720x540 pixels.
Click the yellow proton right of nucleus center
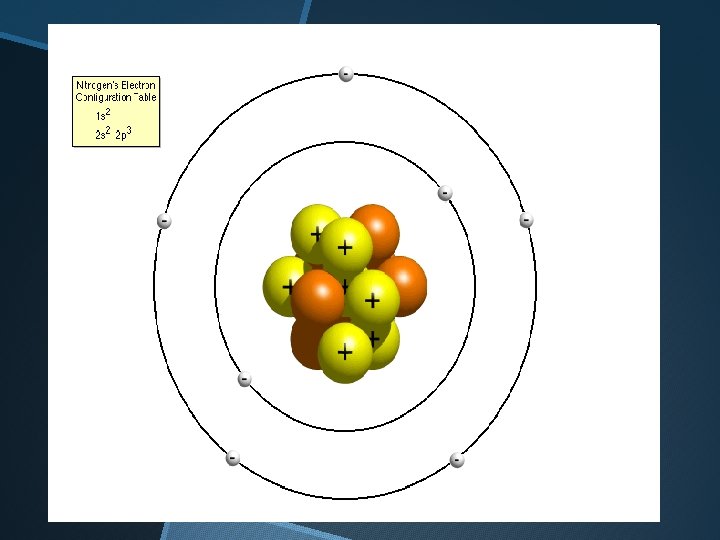pyautogui.click(x=372, y=297)
